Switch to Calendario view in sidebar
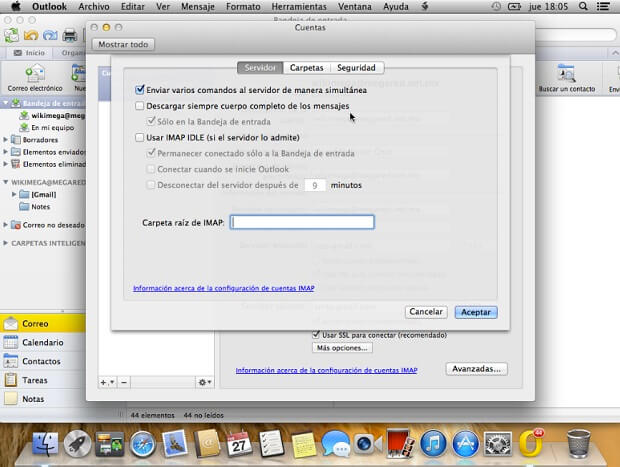 (42, 342)
